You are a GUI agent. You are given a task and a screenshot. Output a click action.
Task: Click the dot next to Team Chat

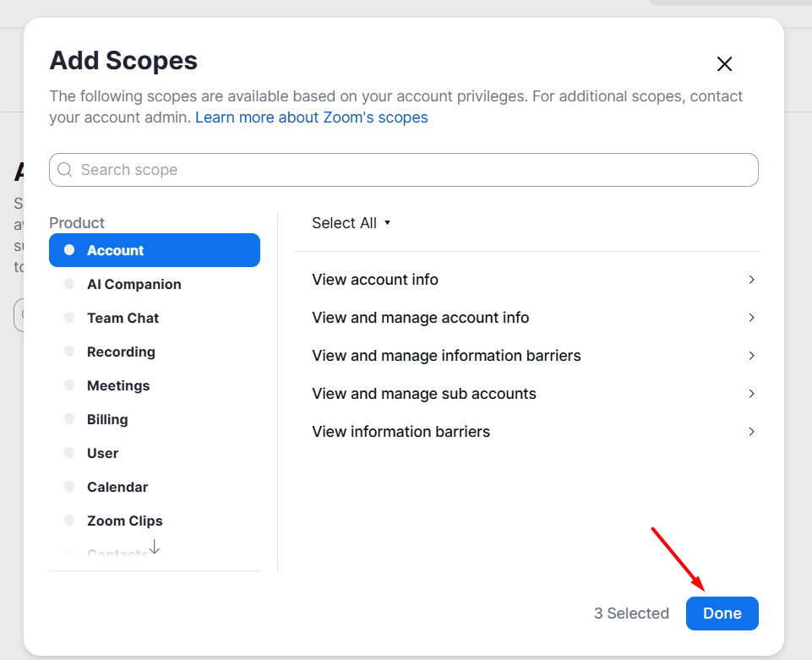point(69,318)
